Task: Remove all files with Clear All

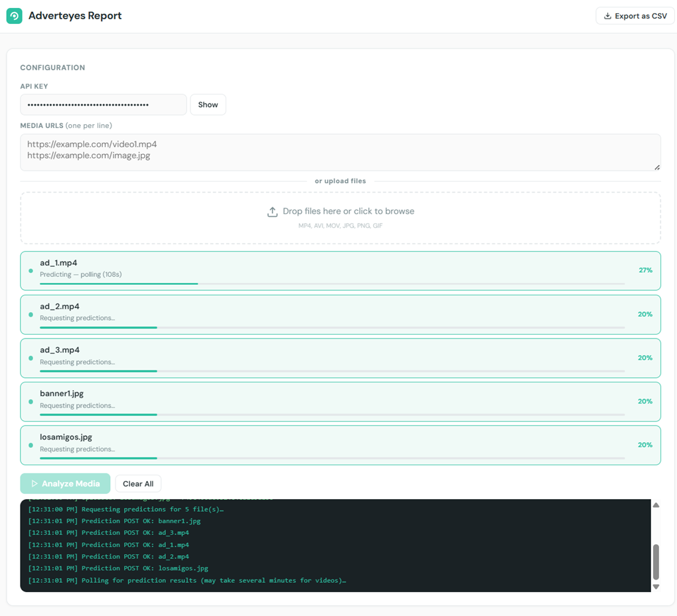Action: (x=138, y=483)
